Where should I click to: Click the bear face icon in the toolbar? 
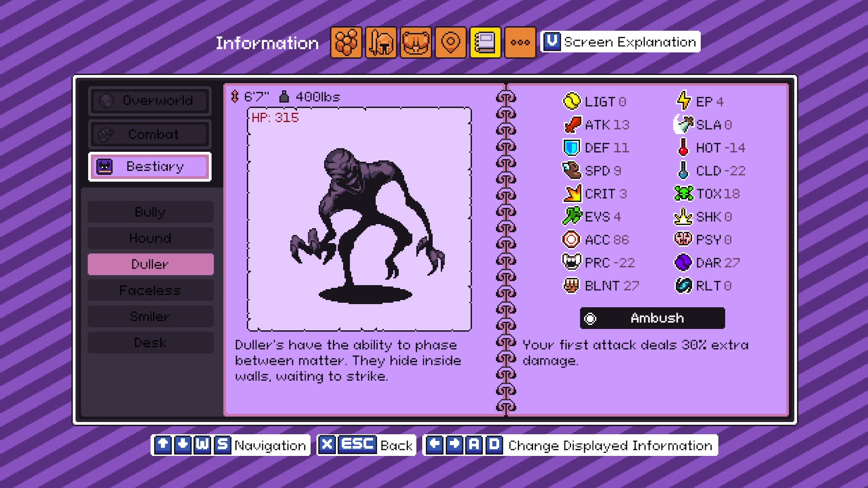pos(415,42)
